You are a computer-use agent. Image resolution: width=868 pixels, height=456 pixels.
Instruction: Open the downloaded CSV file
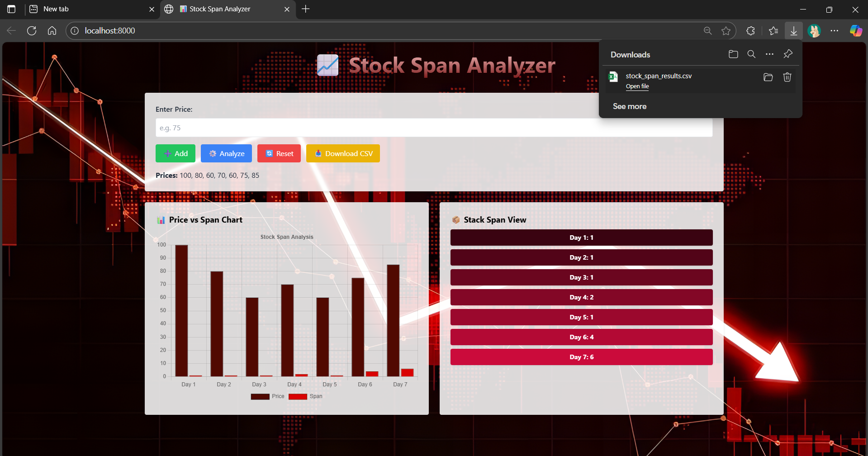tap(637, 86)
